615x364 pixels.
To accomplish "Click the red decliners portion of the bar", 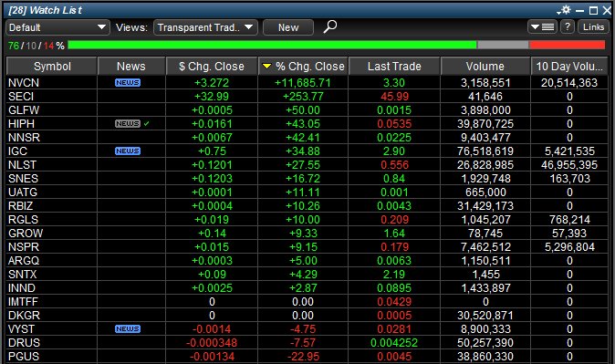I will pos(568,45).
